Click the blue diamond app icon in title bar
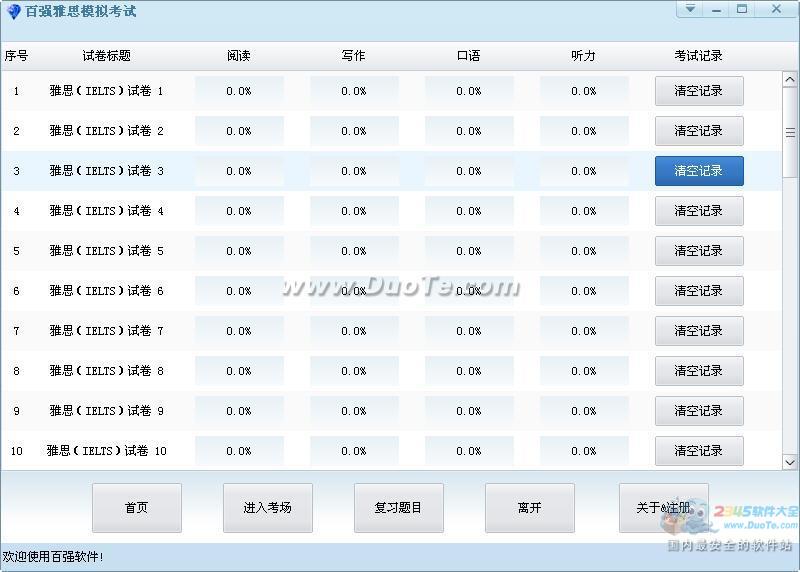 point(13,11)
